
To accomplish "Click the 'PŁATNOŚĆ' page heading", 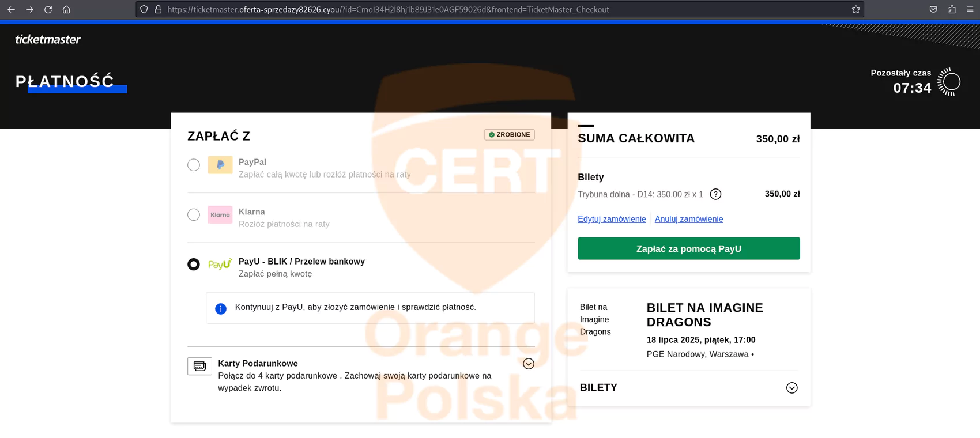I will click(65, 81).
